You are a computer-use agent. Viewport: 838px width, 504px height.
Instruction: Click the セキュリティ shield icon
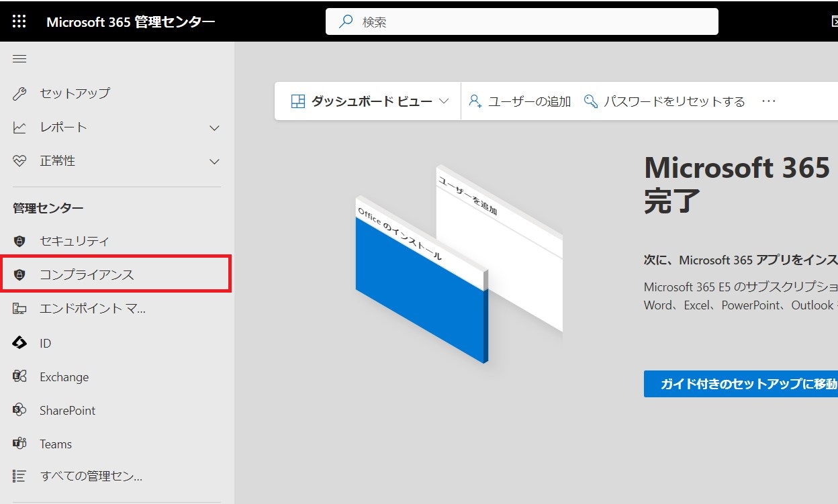point(19,241)
